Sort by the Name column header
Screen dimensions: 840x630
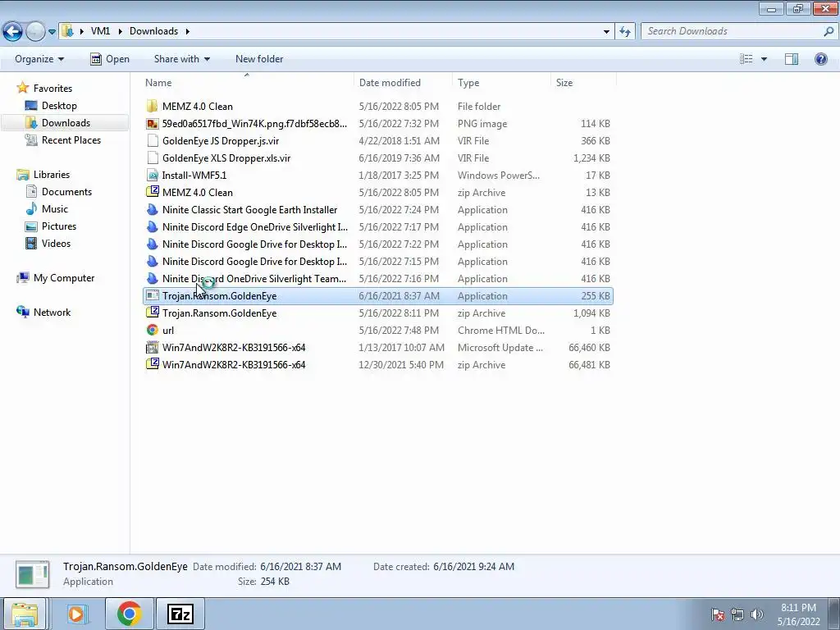tap(158, 83)
